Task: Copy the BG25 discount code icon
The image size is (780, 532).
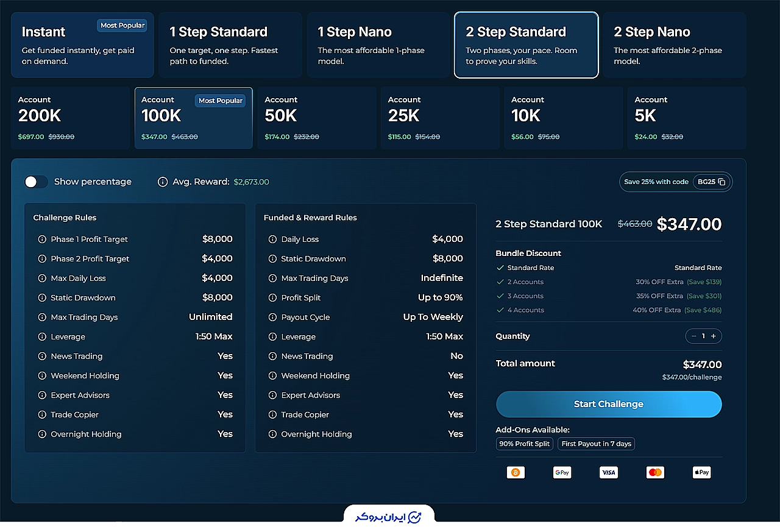Action: (721, 182)
